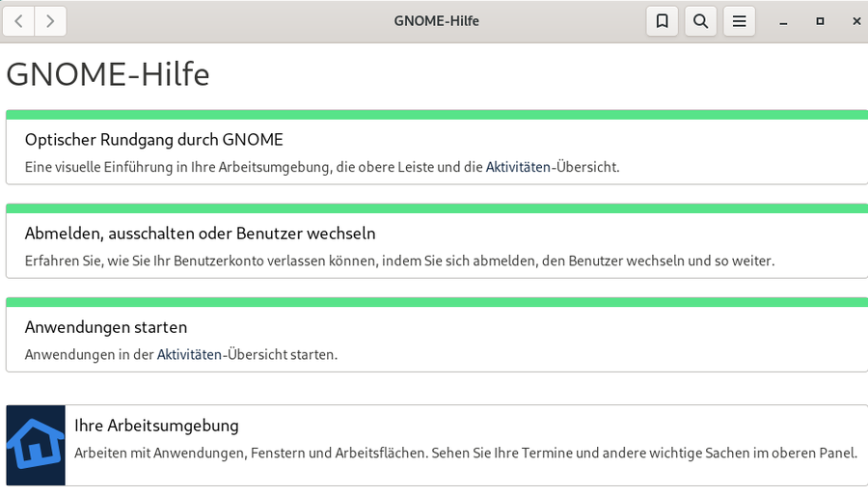The width and height of the screenshot is (868, 496).
Task: Open the "Anwendungen starten" topic
Action: point(106,327)
